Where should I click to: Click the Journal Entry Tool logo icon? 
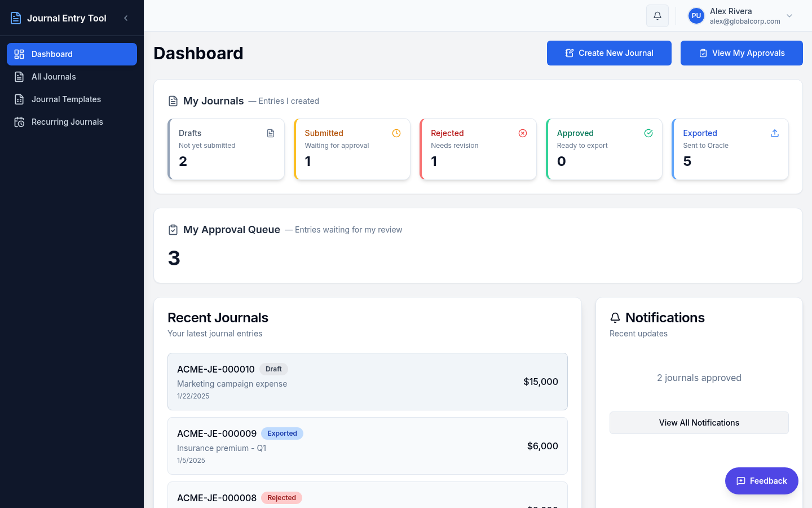point(15,17)
